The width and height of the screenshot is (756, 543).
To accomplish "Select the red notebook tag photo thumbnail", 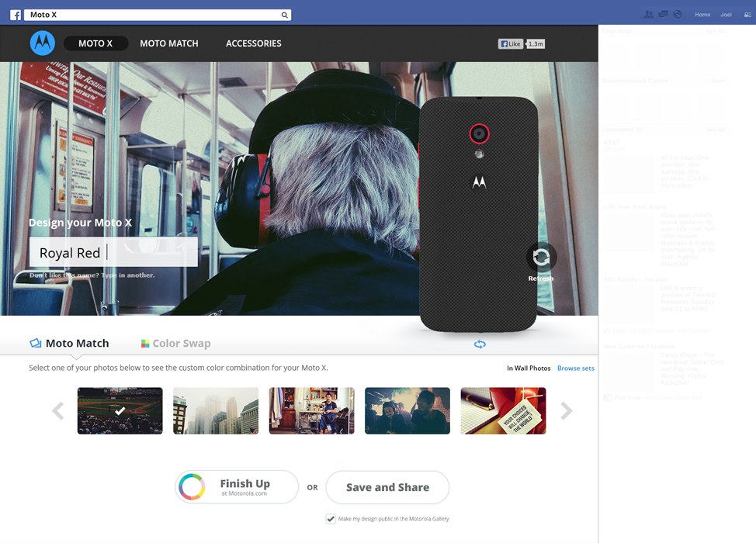I will pos(504,411).
